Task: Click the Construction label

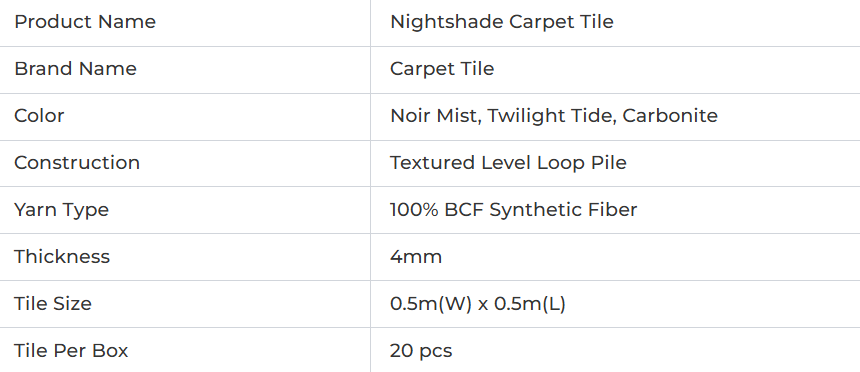Action: click(x=77, y=162)
